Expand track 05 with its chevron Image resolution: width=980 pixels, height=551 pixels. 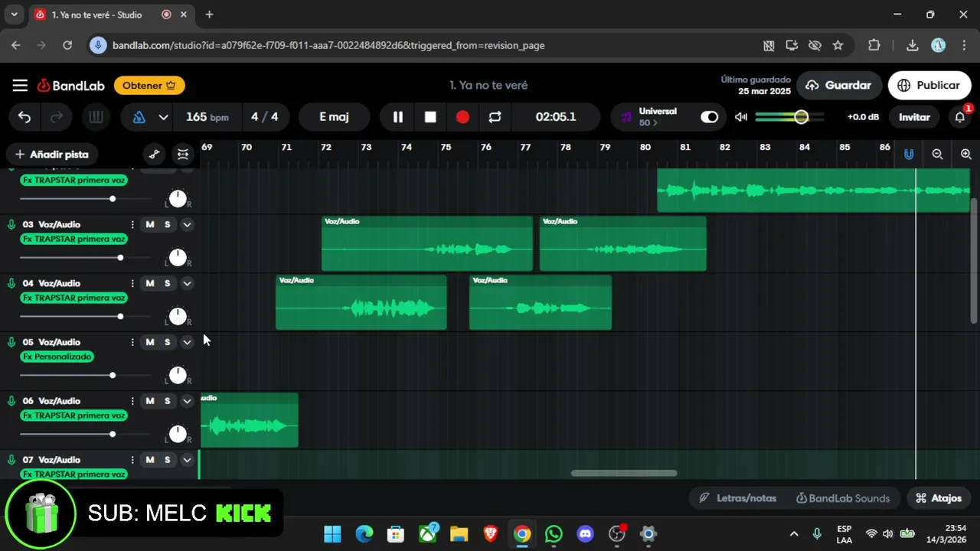187,342
